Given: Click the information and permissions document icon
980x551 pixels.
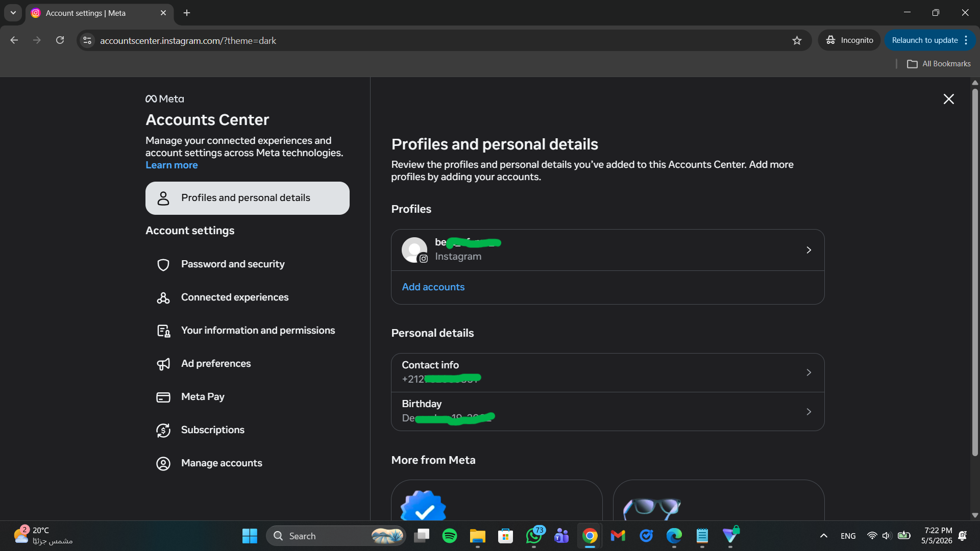Looking at the screenshot, I should (x=163, y=331).
